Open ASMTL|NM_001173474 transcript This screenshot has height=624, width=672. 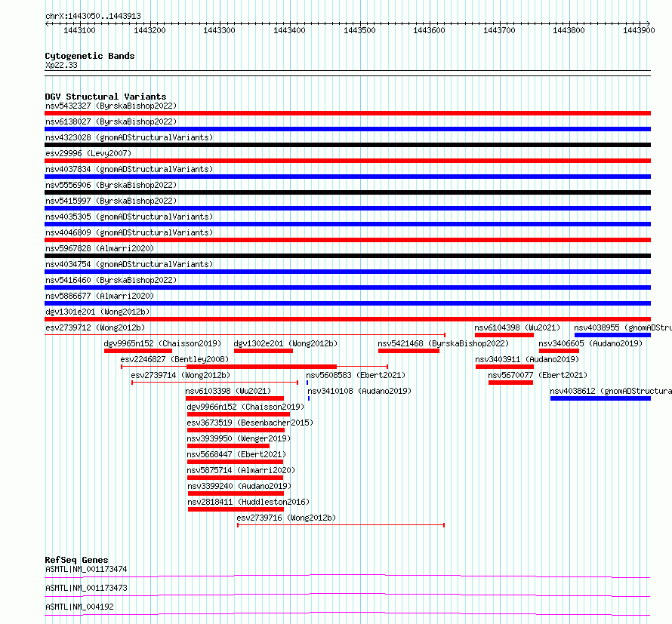(x=86, y=569)
